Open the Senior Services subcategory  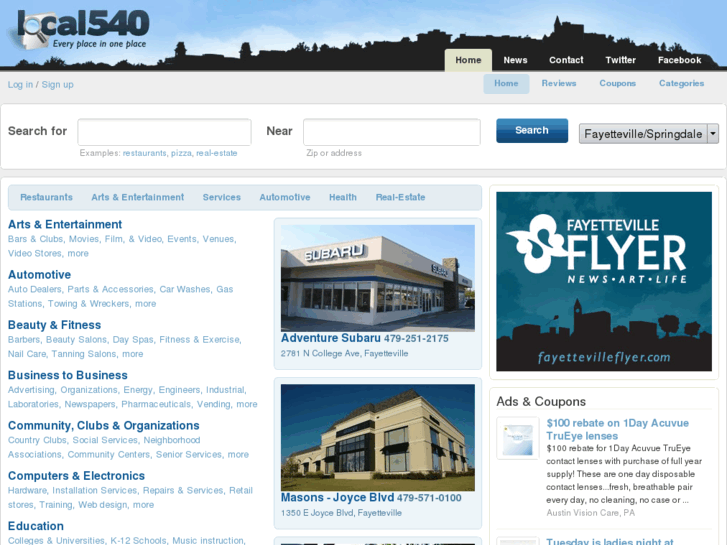pos(189,454)
